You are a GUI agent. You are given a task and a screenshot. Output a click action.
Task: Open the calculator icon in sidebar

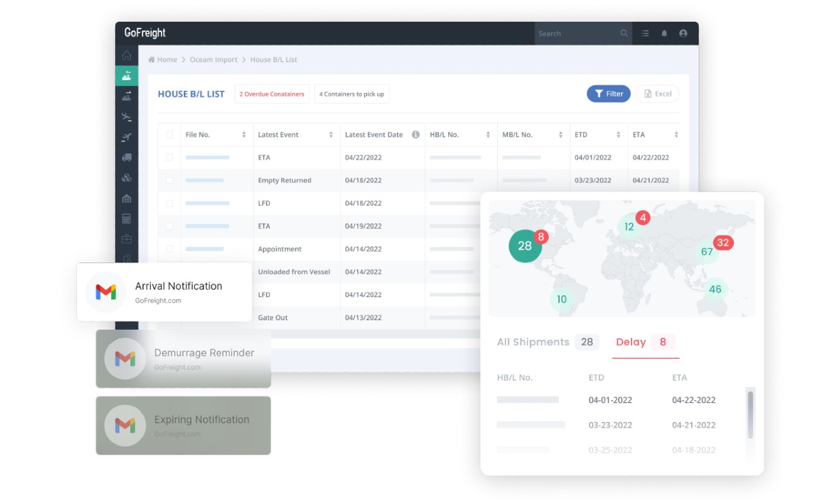(x=126, y=218)
